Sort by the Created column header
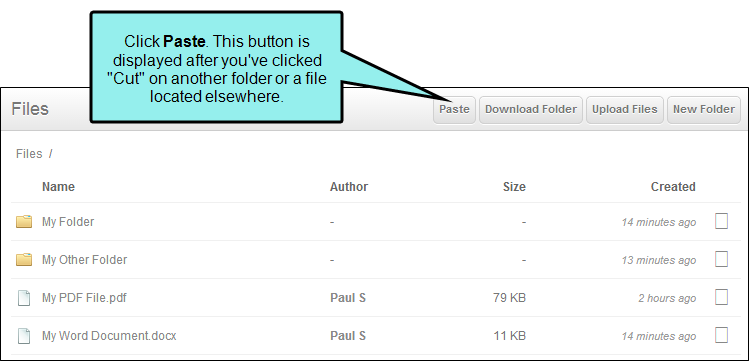This screenshot has height=361, width=749. [673, 187]
